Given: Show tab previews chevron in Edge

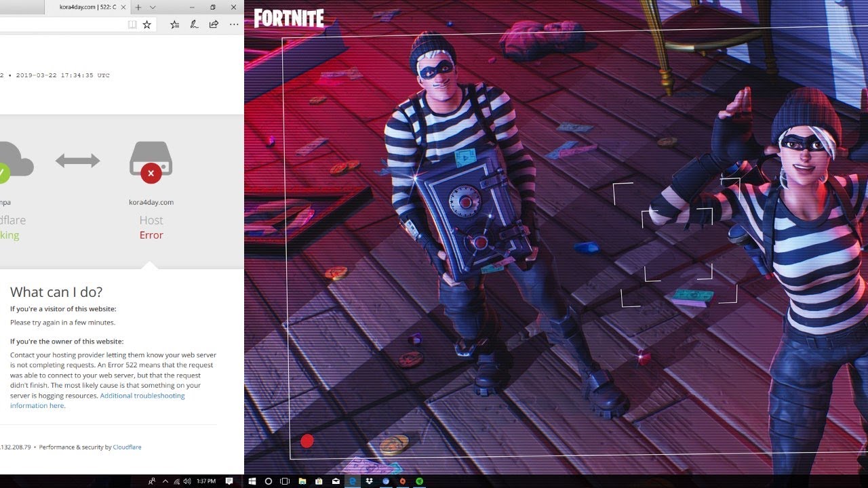Looking at the screenshot, I should pyautogui.click(x=152, y=7).
